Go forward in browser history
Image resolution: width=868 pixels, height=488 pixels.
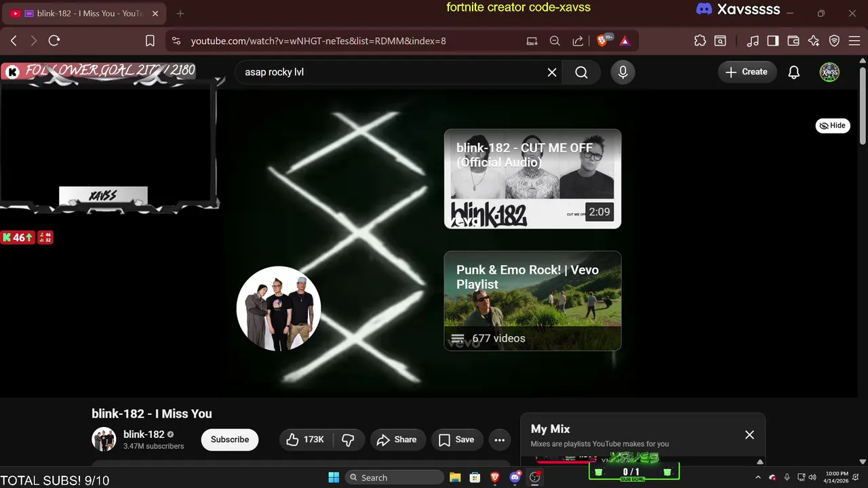tap(33, 41)
